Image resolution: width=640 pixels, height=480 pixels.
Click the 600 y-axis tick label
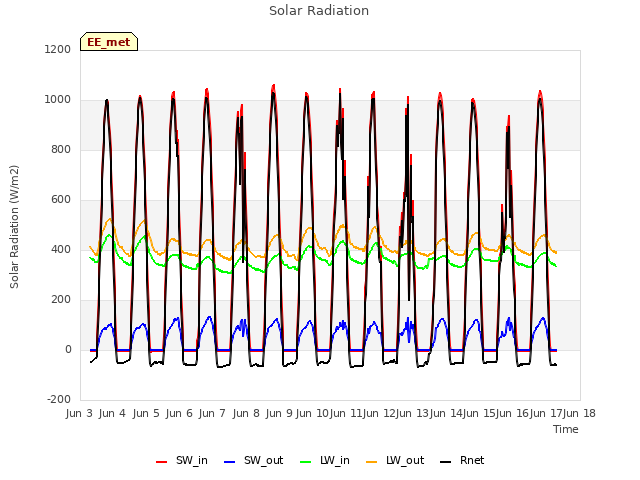61,200
